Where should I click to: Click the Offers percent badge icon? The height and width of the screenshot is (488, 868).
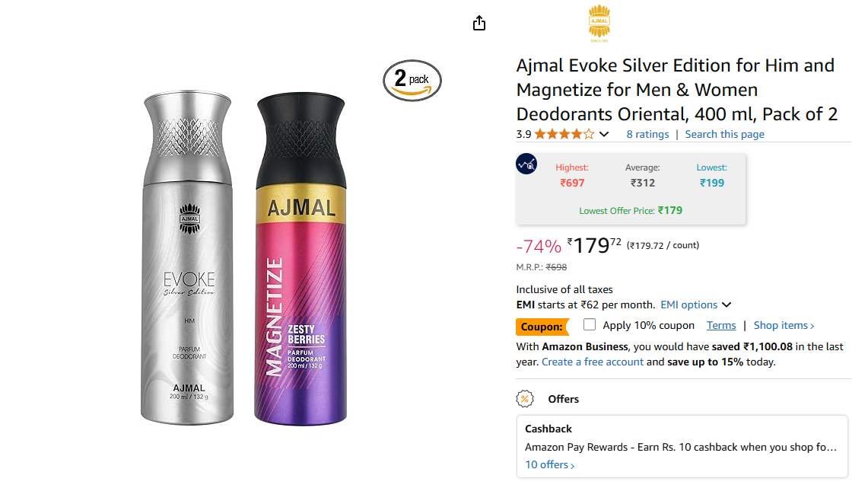(525, 399)
